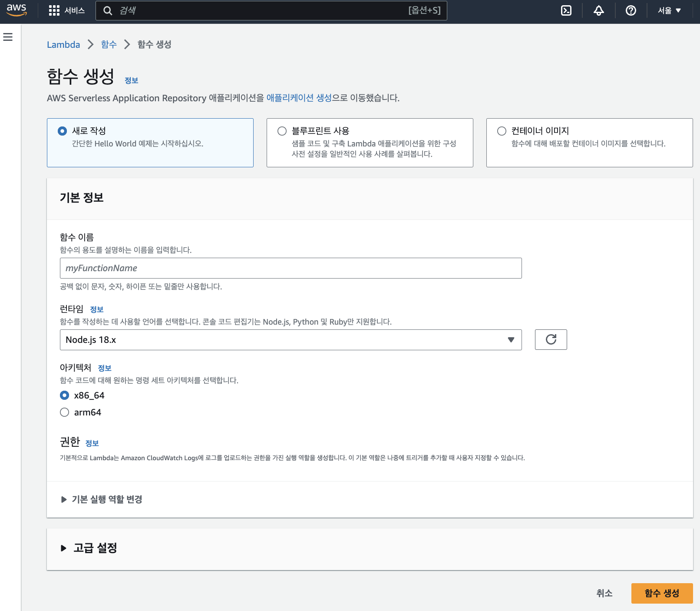Choose the x86_64 architecture
The image size is (700, 611).
pyautogui.click(x=65, y=395)
